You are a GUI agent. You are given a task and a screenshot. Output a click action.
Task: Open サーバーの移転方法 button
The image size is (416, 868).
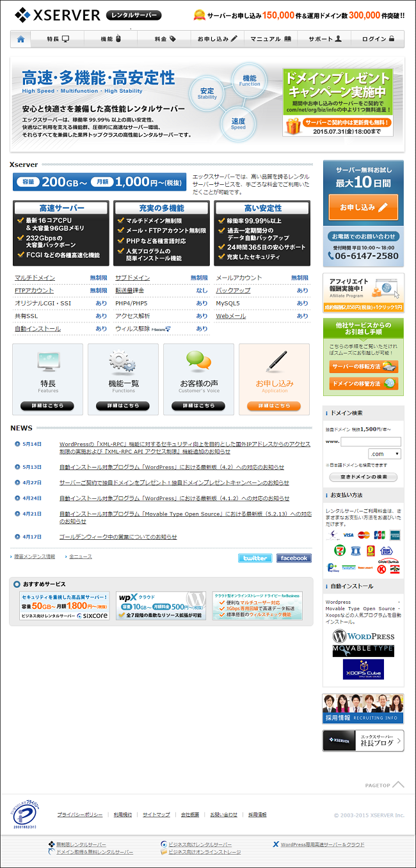[x=364, y=367]
